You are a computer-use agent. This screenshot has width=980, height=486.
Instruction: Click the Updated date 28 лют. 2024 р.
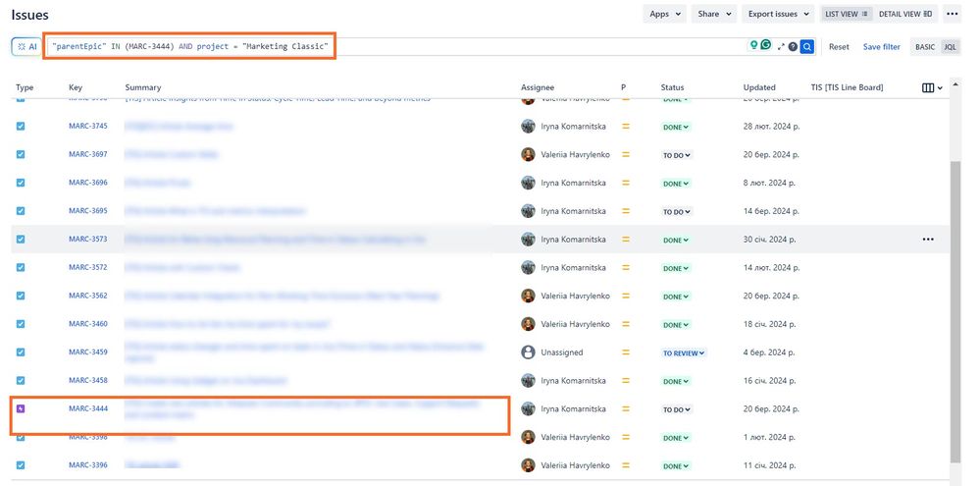(x=771, y=127)
